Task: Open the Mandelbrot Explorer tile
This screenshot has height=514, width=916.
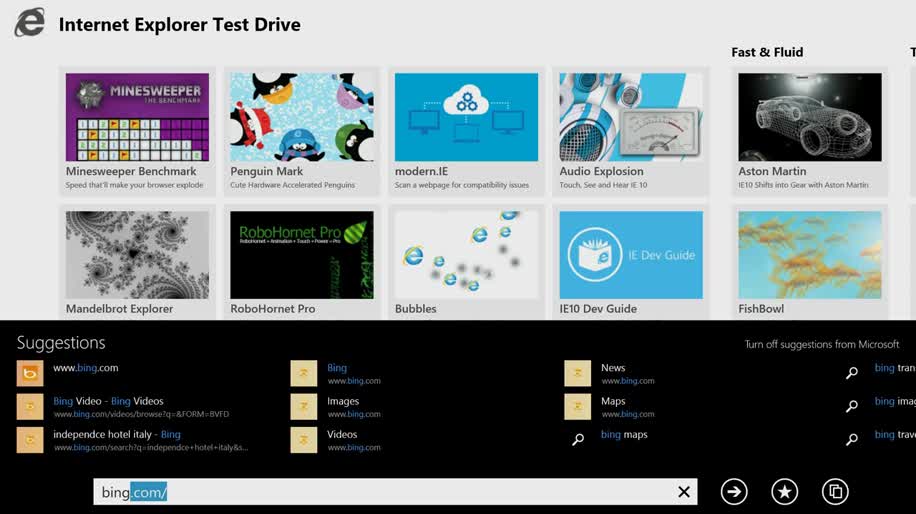Action: pos(137,262)
